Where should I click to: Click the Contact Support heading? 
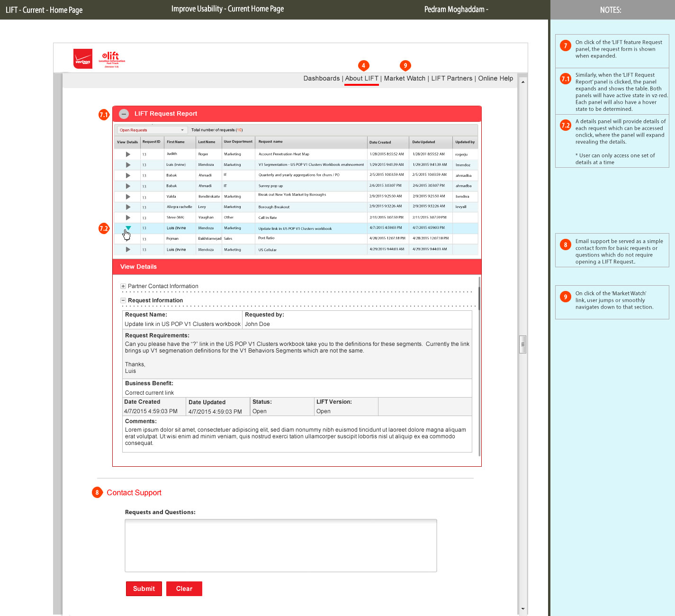pos(134,493)
